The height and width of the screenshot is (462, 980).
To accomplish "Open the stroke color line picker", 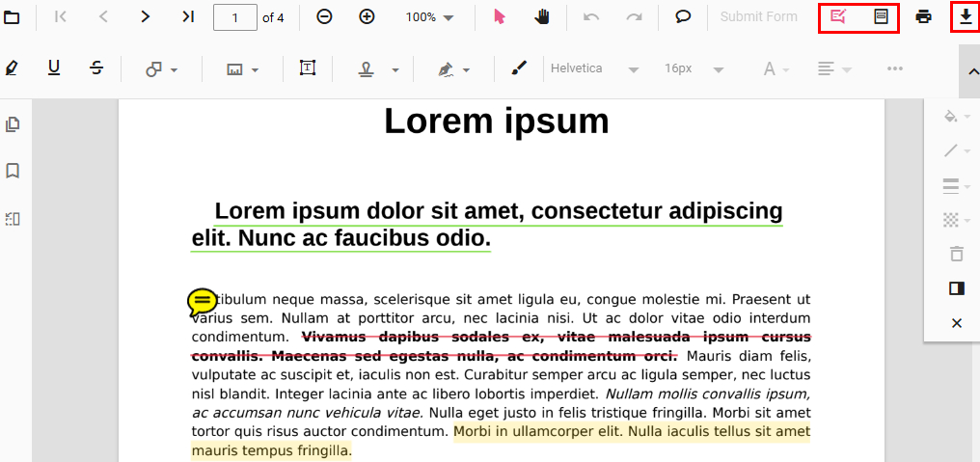I will tap(956, 150).
